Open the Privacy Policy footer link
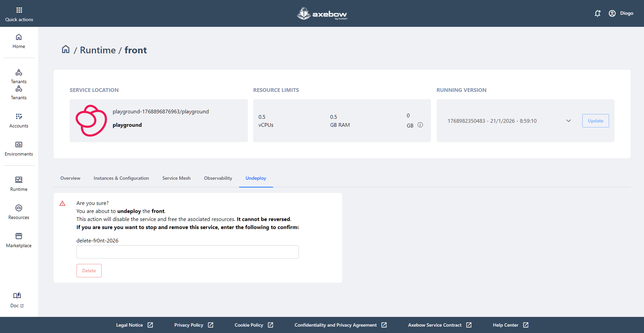Image resolution: width=644 pixels, height=333 pixels. coord(193,325)
